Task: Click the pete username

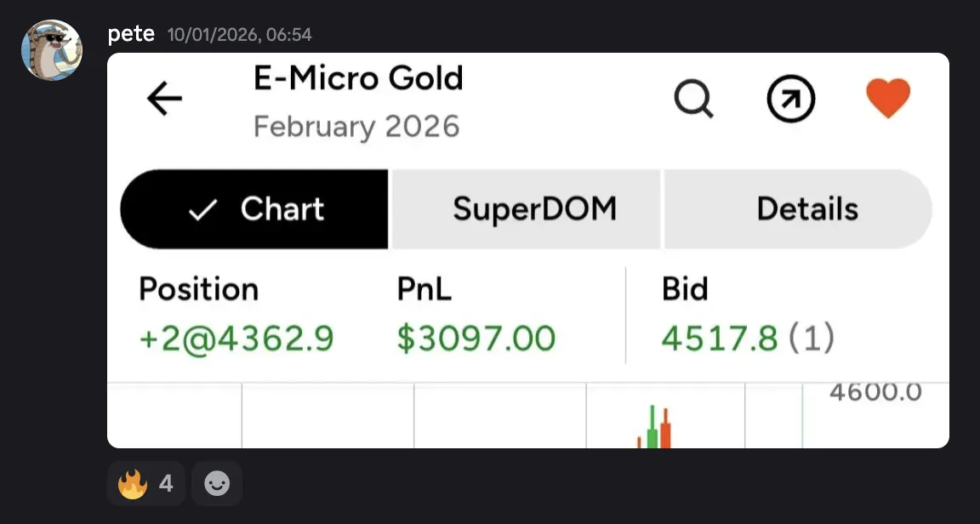Action: [x=132, y=34]
